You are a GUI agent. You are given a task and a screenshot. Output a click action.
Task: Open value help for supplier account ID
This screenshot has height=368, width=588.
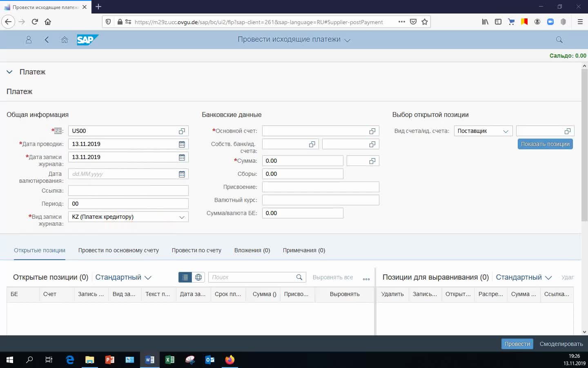(568, 131)
